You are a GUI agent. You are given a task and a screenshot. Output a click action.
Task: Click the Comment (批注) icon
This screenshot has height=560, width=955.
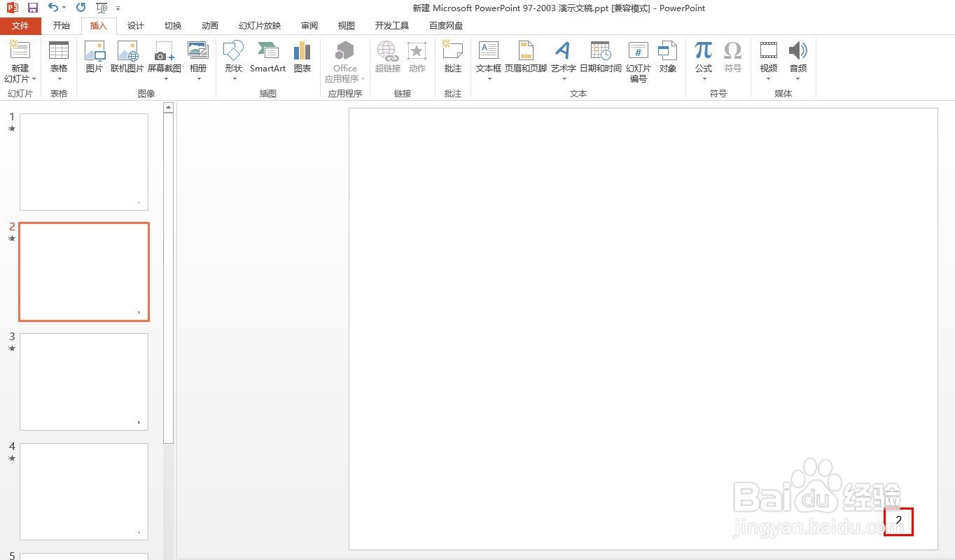[453, 50]
